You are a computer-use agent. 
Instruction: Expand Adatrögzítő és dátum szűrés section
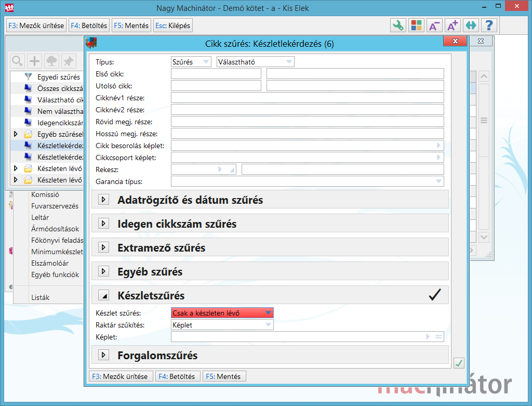(x=103, y=200)
